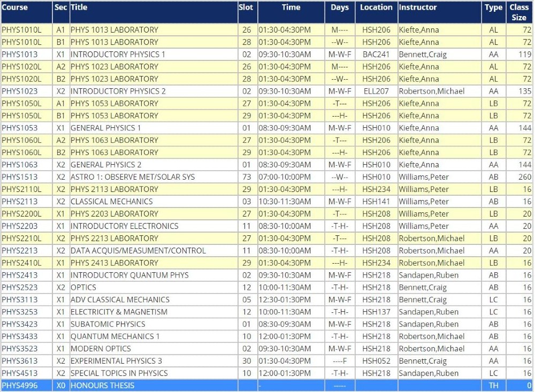
Task: Click section X0 in PHYS4996 row
Action: pyautogui.click(x=61, y=386)
